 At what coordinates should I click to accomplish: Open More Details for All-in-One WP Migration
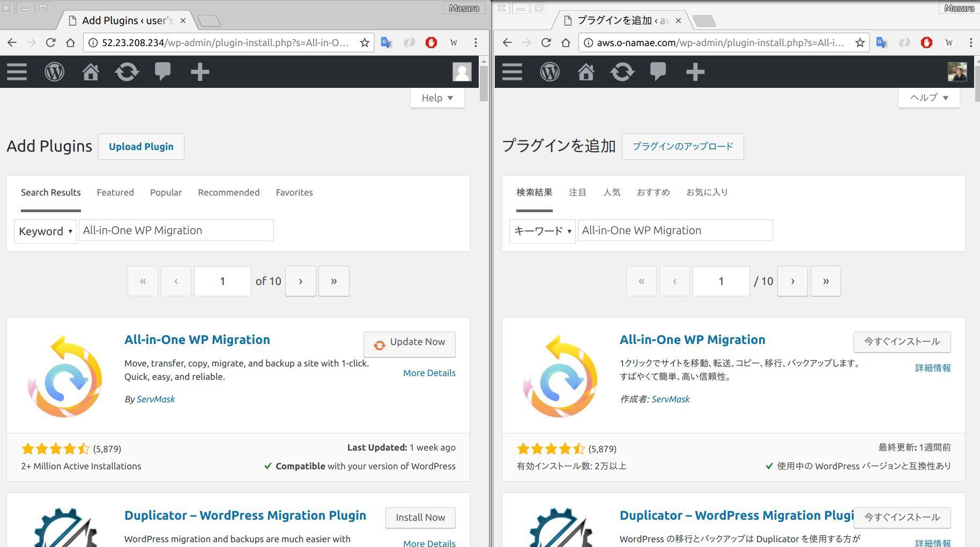[429, 373]
